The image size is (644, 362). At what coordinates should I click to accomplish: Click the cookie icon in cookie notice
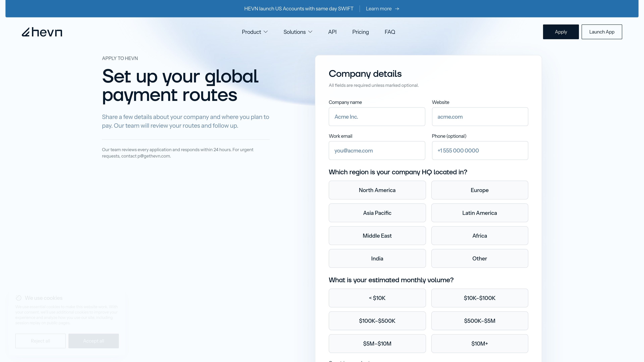coord(18,298)
